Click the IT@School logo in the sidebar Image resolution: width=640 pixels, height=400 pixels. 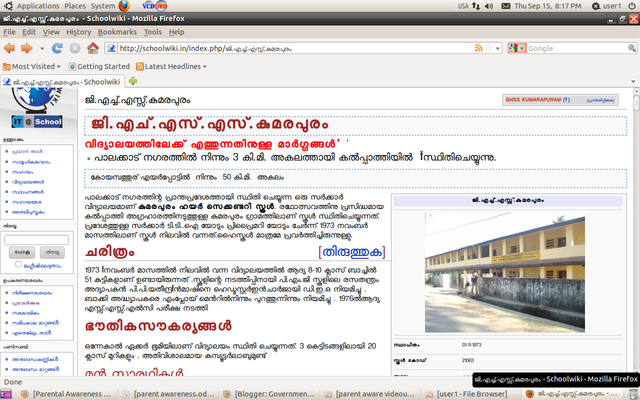37,122
